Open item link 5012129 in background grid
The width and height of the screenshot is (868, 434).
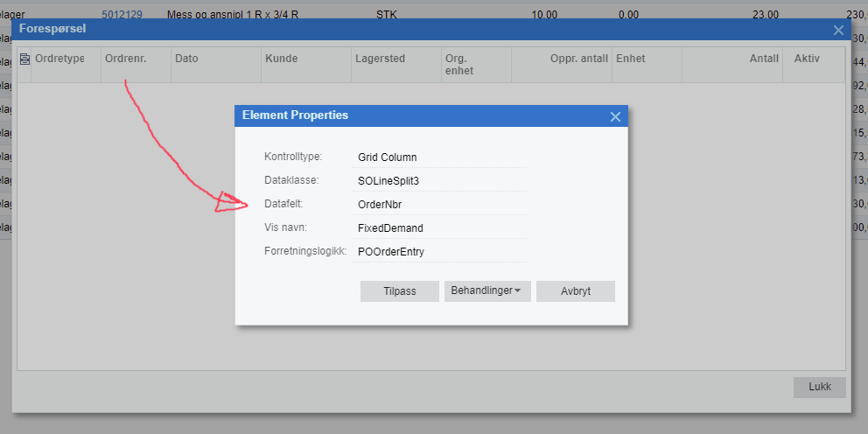[122, 14]
